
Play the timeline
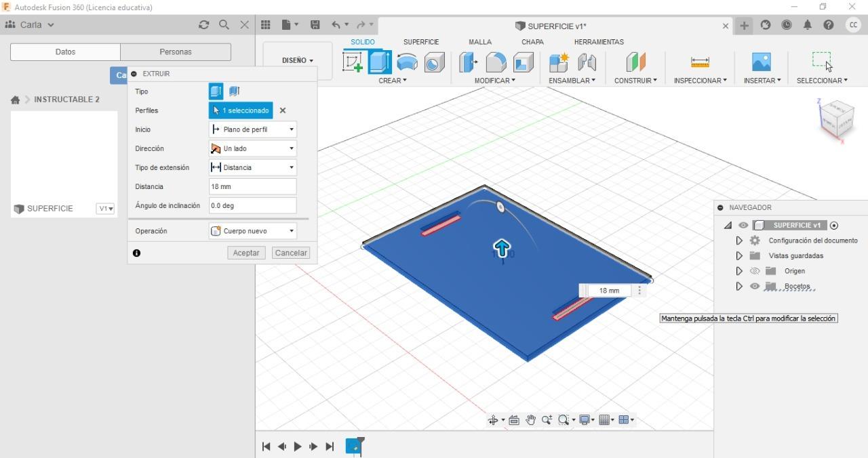click(x=298, y=446)
